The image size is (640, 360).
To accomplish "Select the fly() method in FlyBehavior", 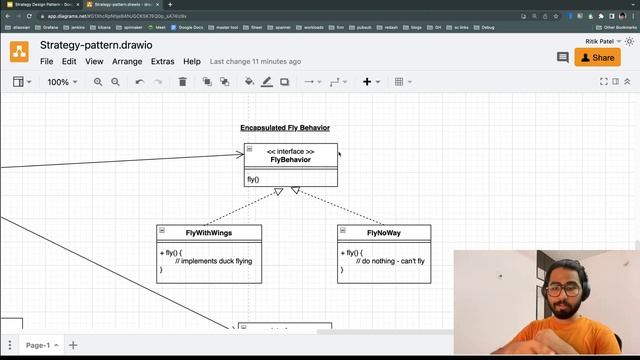I will coord(253,179).
